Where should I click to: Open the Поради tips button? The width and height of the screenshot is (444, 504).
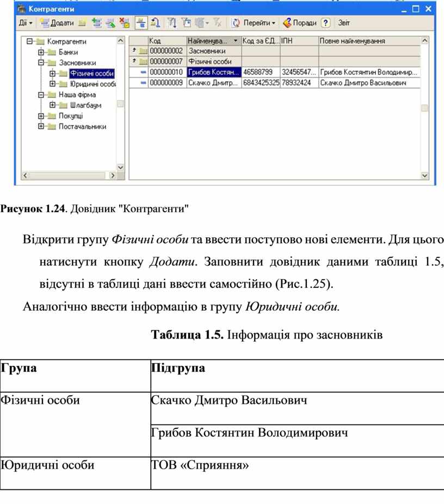point(300,23)
